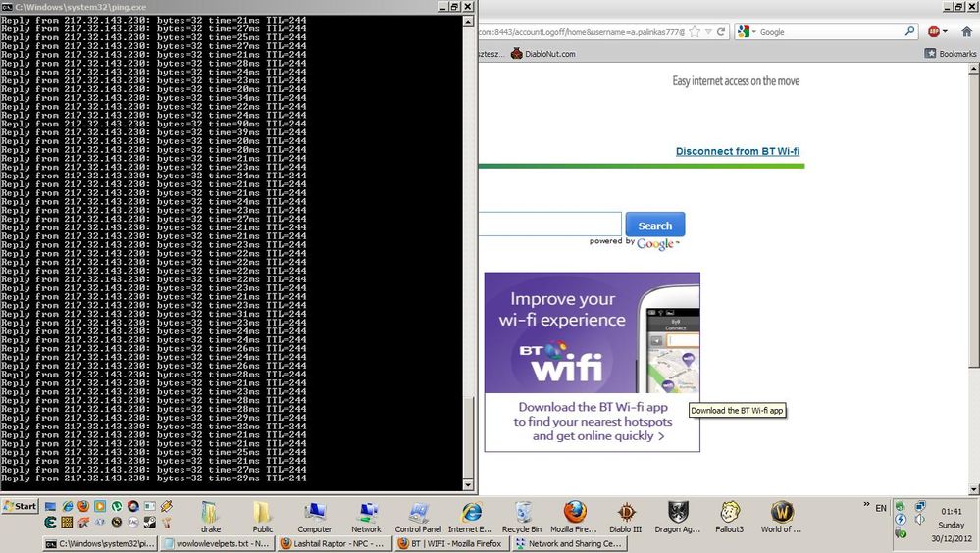Launch World of Warcraft shortcut
The image size is (980, 553).
[781, 517]
